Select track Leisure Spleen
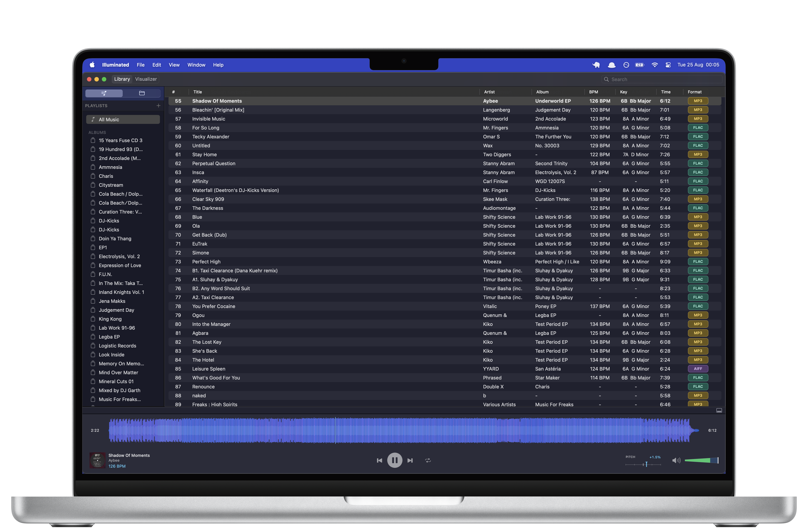 coord(444,369)
